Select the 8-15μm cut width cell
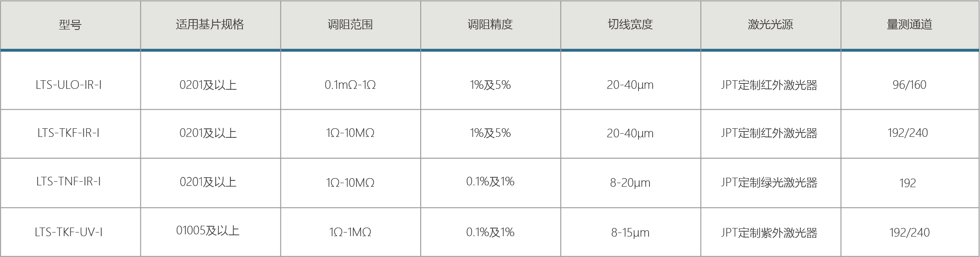 [630, 233]
